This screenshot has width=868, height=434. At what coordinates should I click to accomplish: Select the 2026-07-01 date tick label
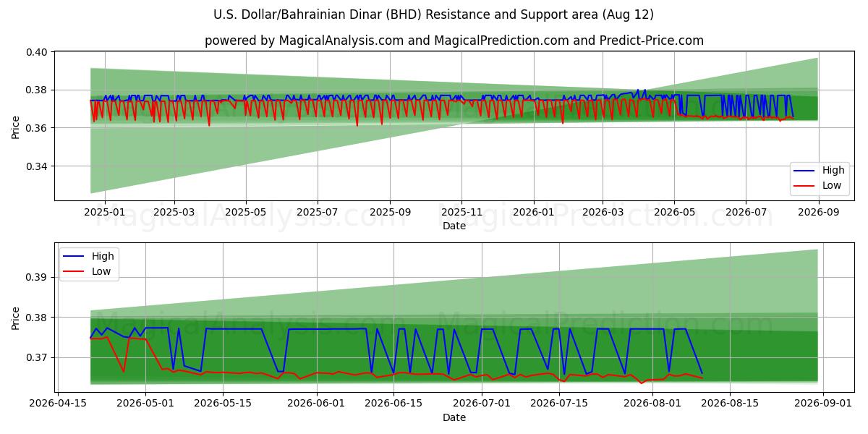click(482, 404)
